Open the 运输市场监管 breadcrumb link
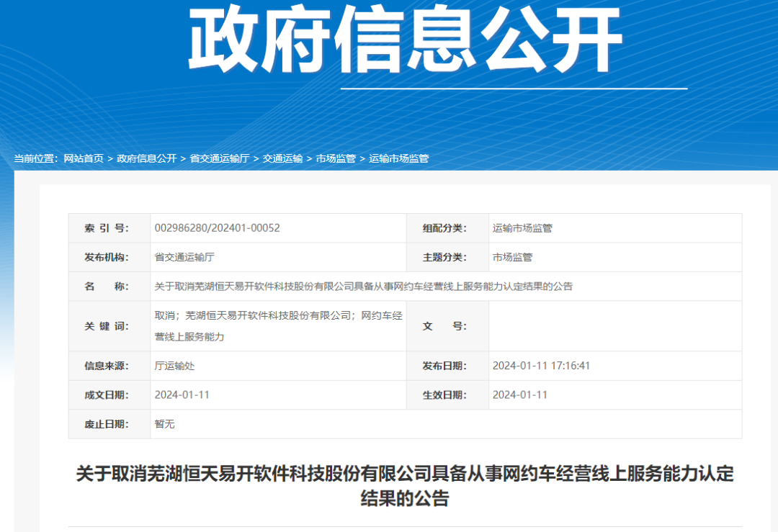This screenshot has width=778, height=532. coord(398,158)
